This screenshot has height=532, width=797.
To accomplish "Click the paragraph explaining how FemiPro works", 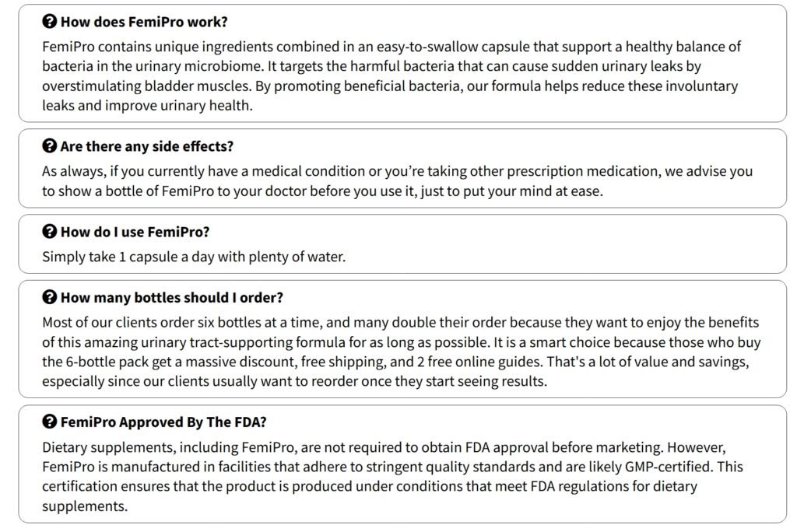I will (x=389, y=75).
